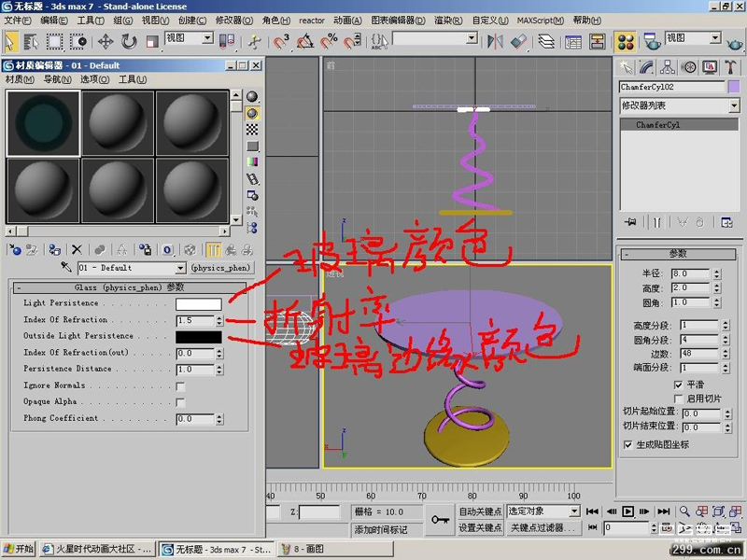Toggle the Percent Snap icon
Image resolution: width=747 pixels, height=560 pixels.
[329, 42]
